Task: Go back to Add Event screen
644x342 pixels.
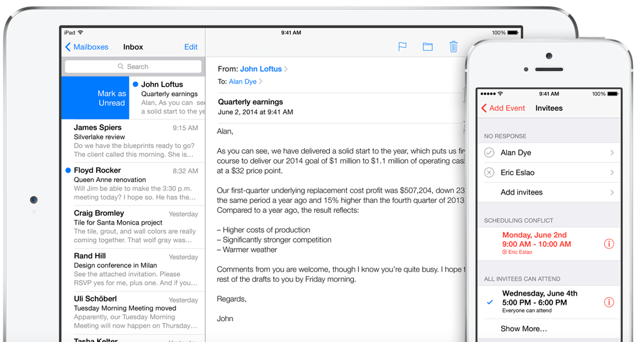Action: click(x=503, y=108)
